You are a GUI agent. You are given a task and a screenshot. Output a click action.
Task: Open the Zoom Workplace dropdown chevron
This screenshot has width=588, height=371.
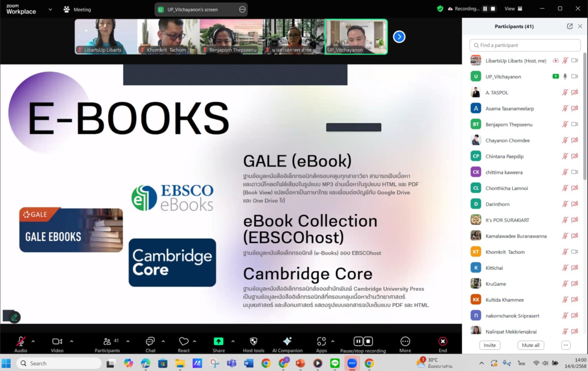[50, 9]
